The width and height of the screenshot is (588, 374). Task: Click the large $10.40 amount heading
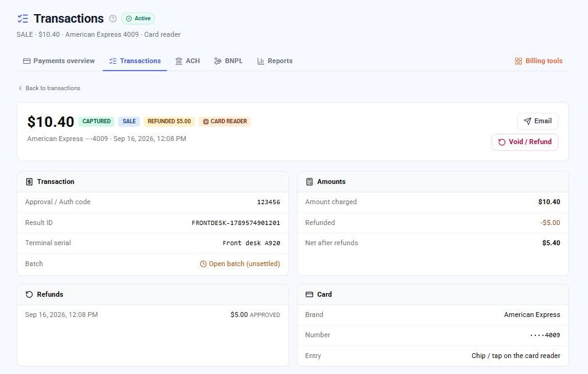coord(51,121)
